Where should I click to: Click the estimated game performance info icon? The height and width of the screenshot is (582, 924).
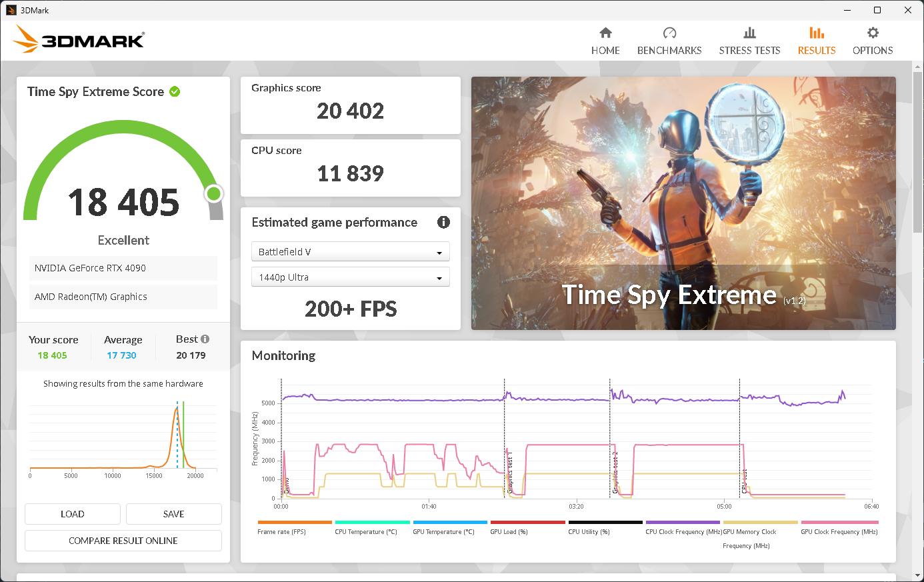[x=443, y=223]
